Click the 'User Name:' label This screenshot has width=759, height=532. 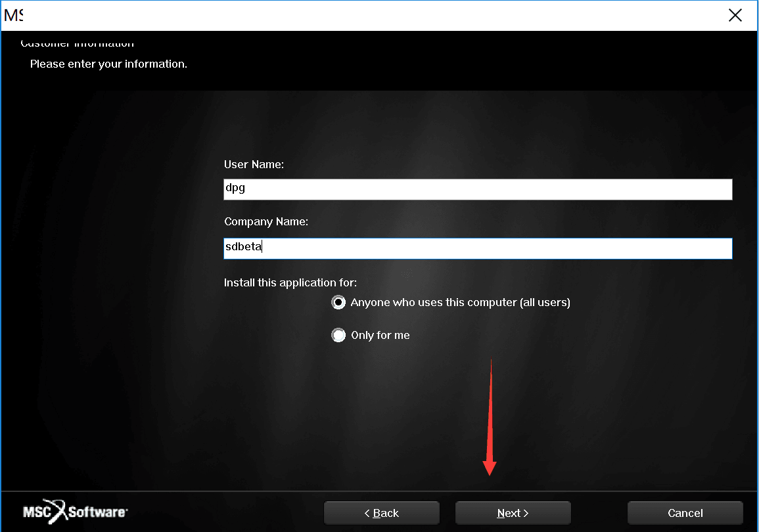(x=254, y=164)
